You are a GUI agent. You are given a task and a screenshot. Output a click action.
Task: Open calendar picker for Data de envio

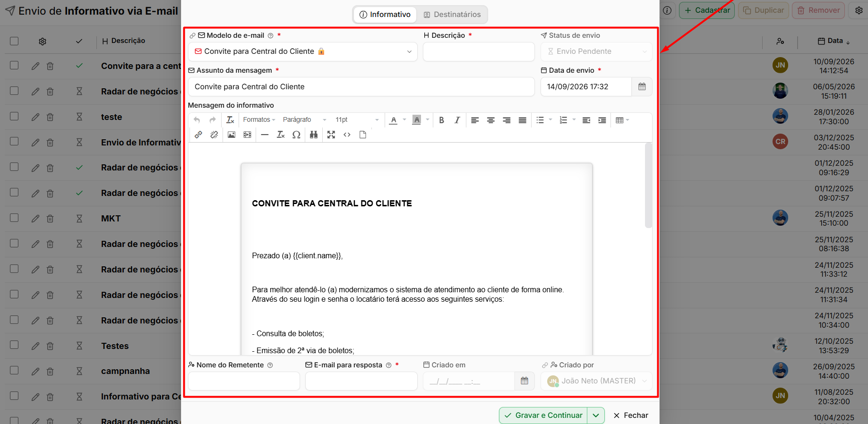click(642, 86)
